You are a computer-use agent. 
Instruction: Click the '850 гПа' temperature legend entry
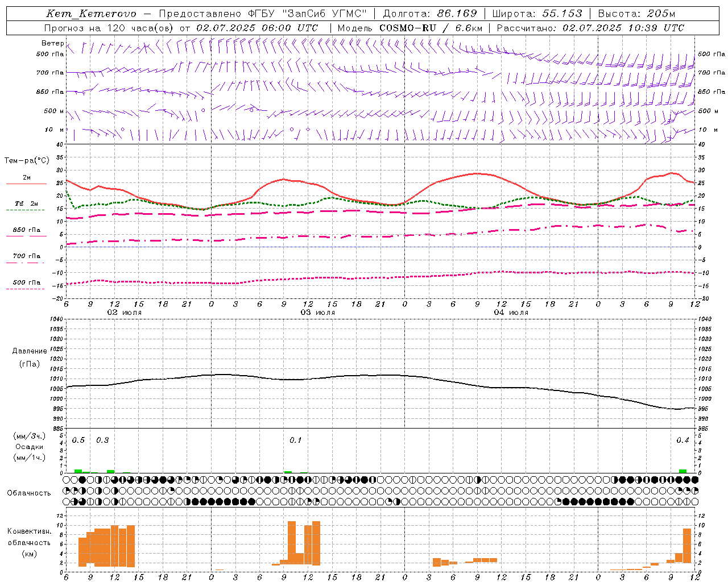tap(27, 230)
